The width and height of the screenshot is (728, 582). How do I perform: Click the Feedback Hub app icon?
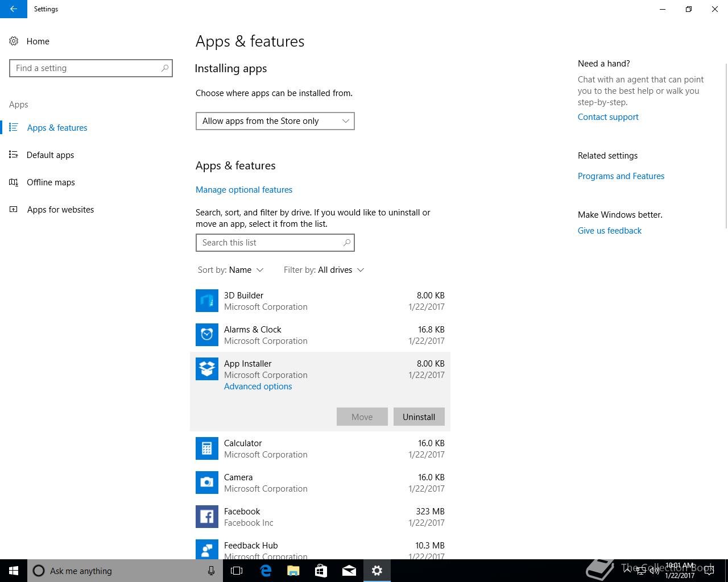coord(207,549)
